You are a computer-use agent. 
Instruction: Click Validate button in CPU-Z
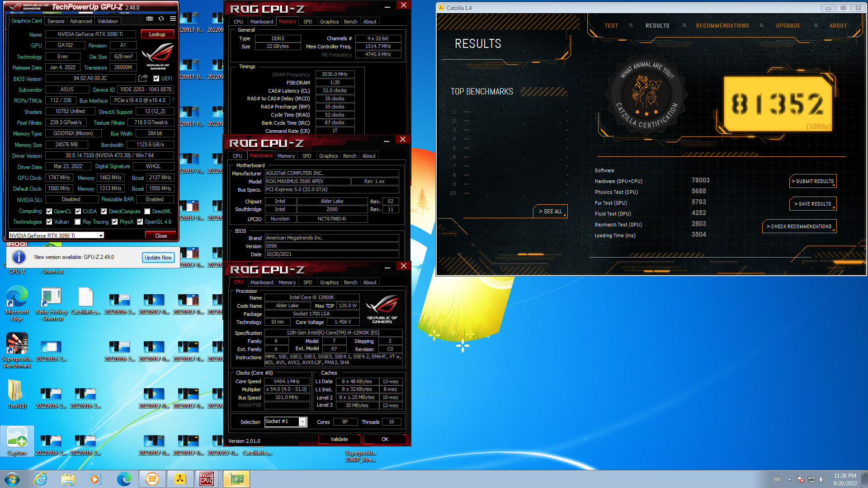click(x=339, y=439)
